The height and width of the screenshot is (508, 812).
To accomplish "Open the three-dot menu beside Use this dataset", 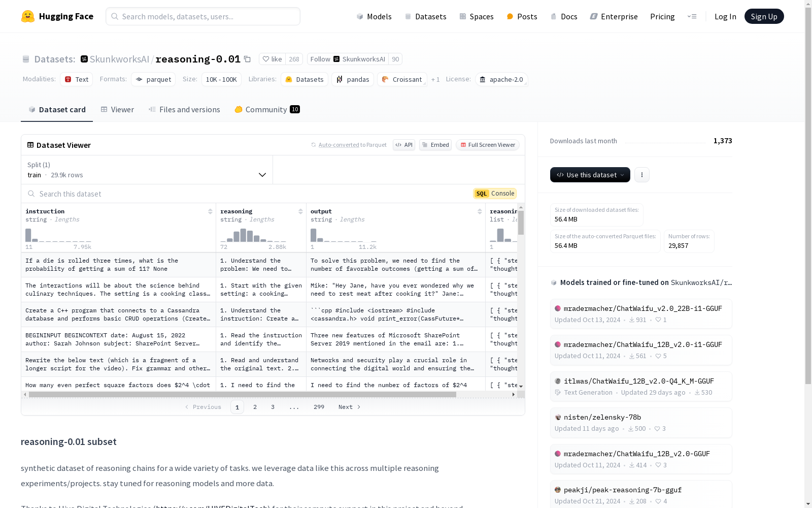I will pyautogui.click(x=642, y=175).
